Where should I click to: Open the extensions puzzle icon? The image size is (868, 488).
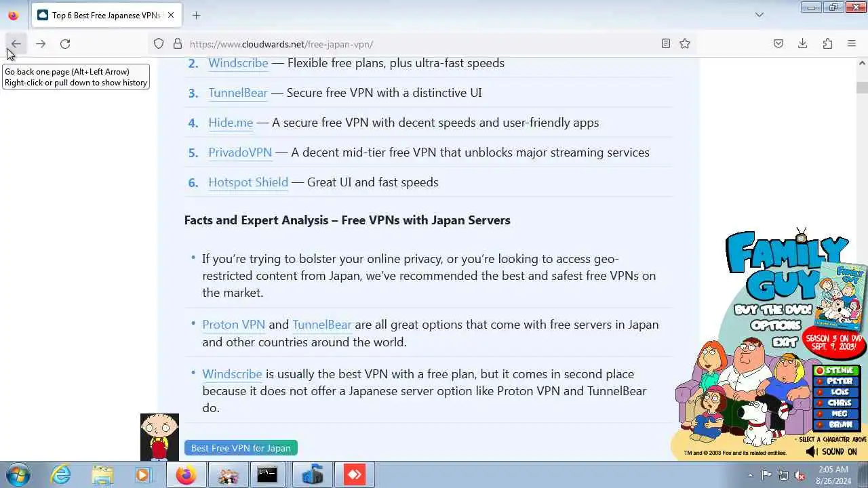point(827,44)
